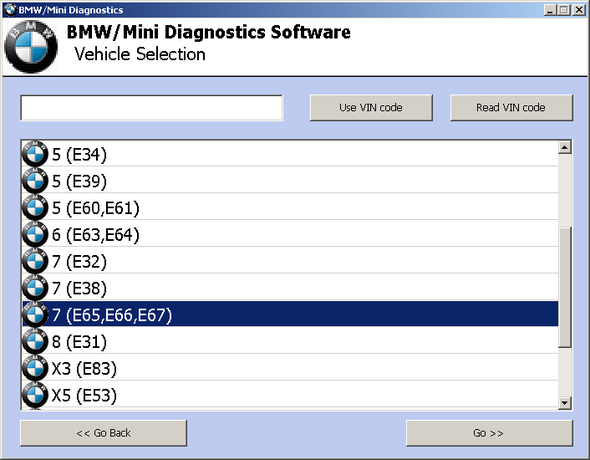Close the BMW/Mini Diagnostics window
Image resolution: width=590 pixels, height=460 pixels.
pos(579,10)
